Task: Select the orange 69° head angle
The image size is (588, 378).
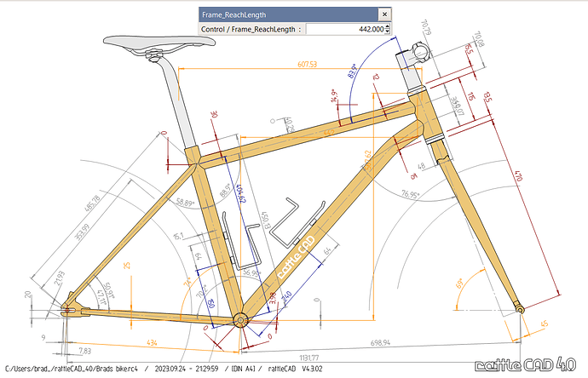Action: [459, 283]
